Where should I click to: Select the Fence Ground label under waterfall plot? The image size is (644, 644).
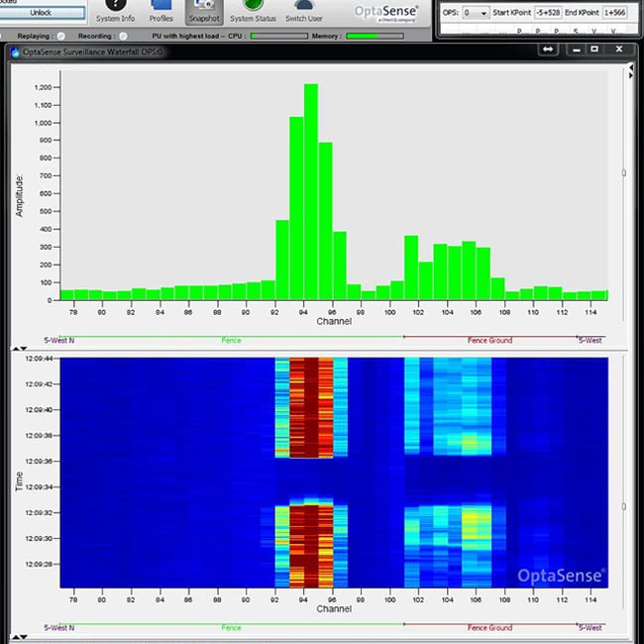490,628
